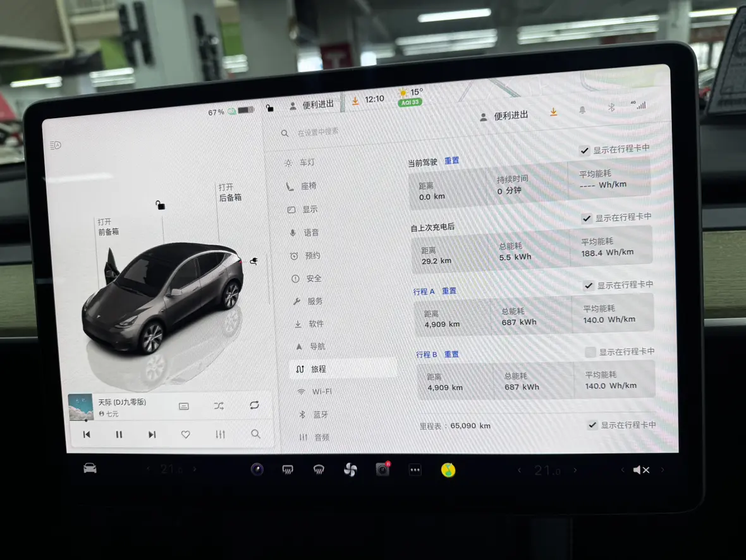Image resolution: width=746 pixels, height=560 pixels.
Task: Increase volume with the right chevron
Action: point(663,470)
